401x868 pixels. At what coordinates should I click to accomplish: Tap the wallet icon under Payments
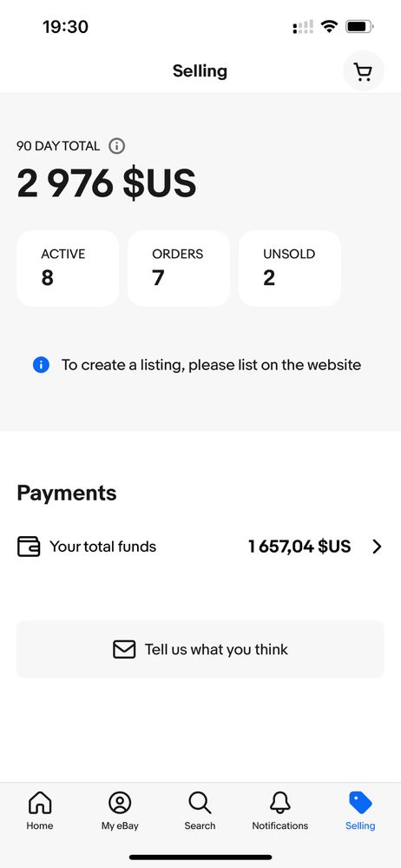coord(29,547)
